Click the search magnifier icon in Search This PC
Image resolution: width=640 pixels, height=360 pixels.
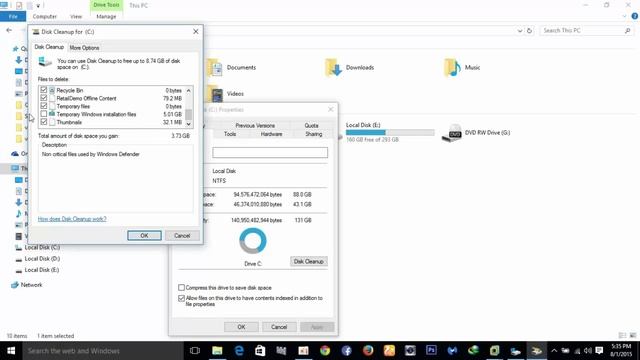click(627, 31)
